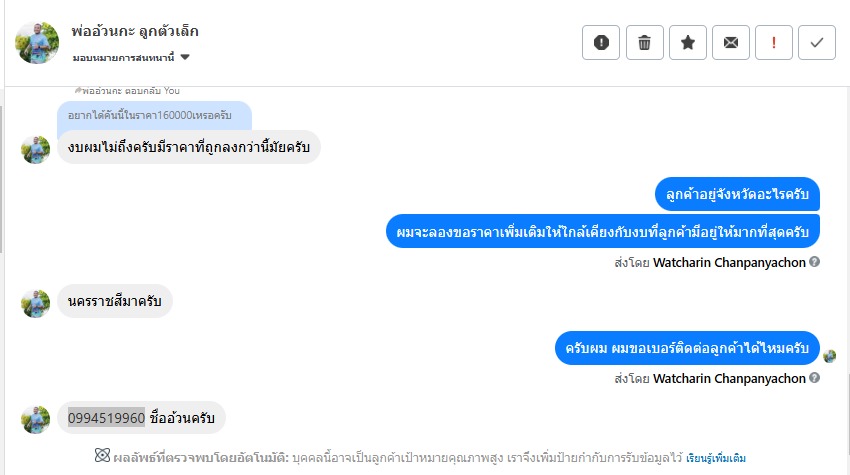Click the auto-detected result icon at the bottom
The width and height of the screenshot is (850, 475).
tap(102, 455)
